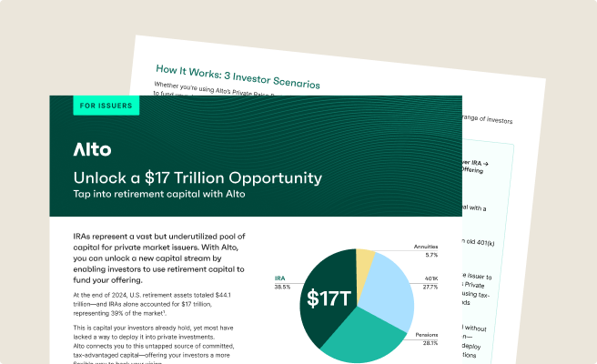Select the Tap into retirement capital subtitle
The height and width of the screenshot is (364, 597).
point(159,194)
